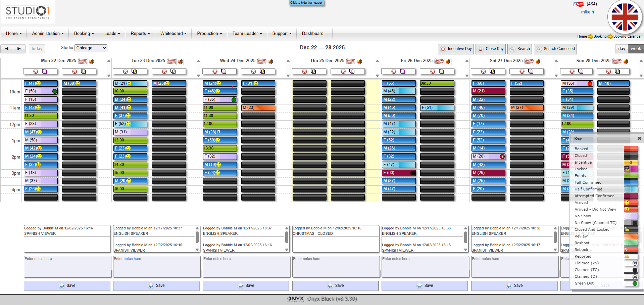Expand the Production dropdown menu
Image resolution: width=644 pixels, height=305 pixels.
[209, 34]
